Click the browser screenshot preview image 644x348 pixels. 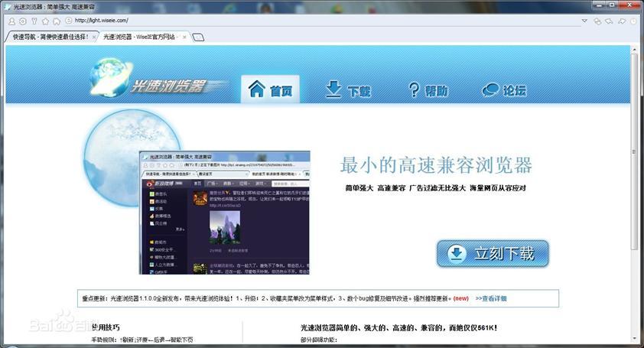[x=225, y=213]
